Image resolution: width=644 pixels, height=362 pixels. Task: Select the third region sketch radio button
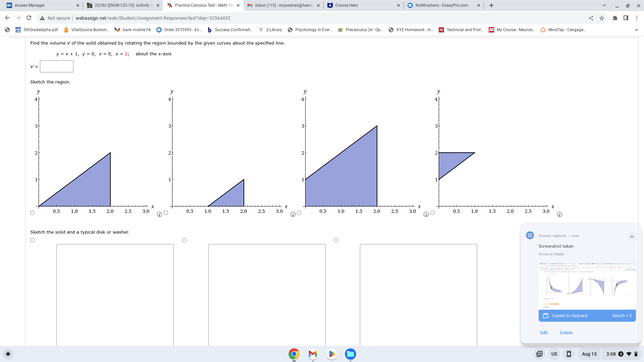point(299,213)
